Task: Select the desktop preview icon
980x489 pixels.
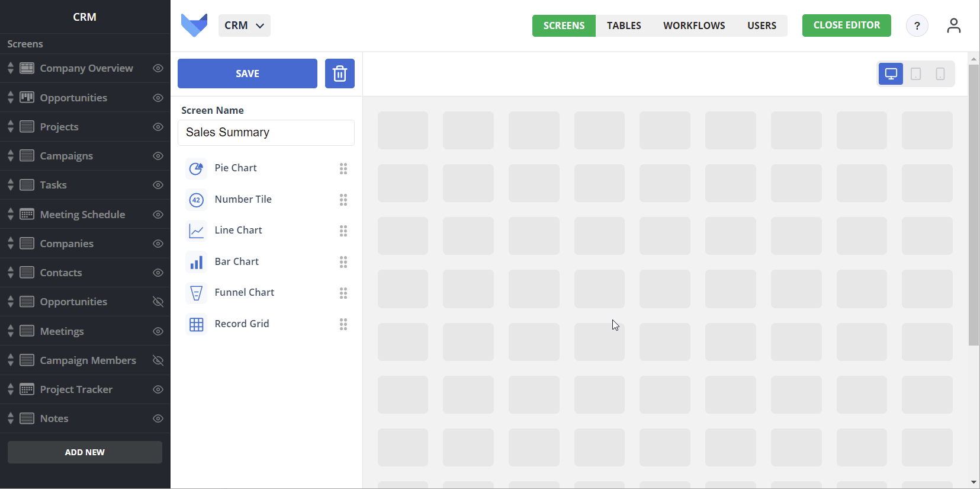Action: 891,74
